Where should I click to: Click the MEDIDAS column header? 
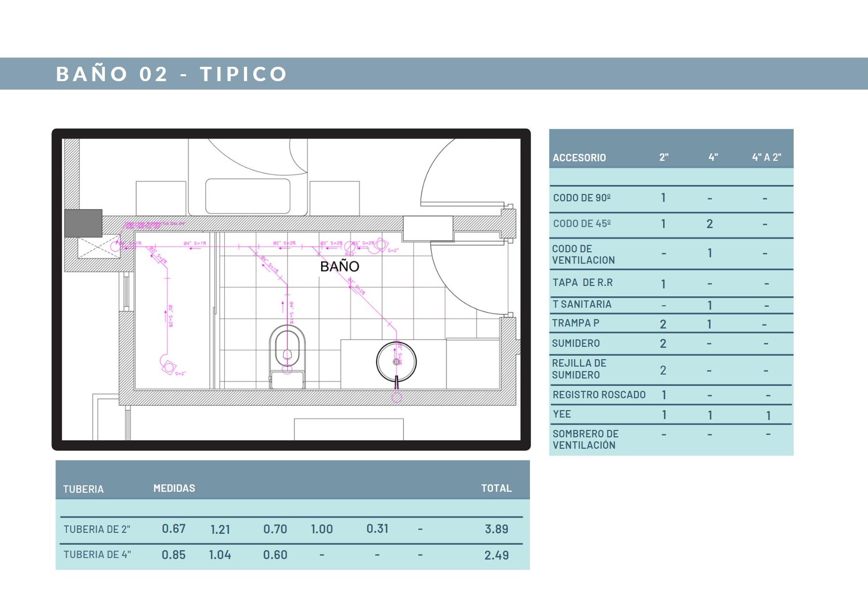174,488
